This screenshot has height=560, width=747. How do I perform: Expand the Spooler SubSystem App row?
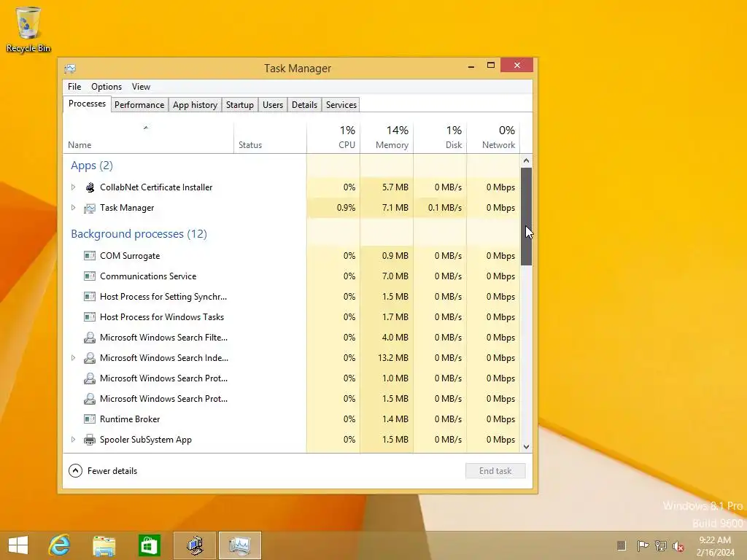[74, 440]
